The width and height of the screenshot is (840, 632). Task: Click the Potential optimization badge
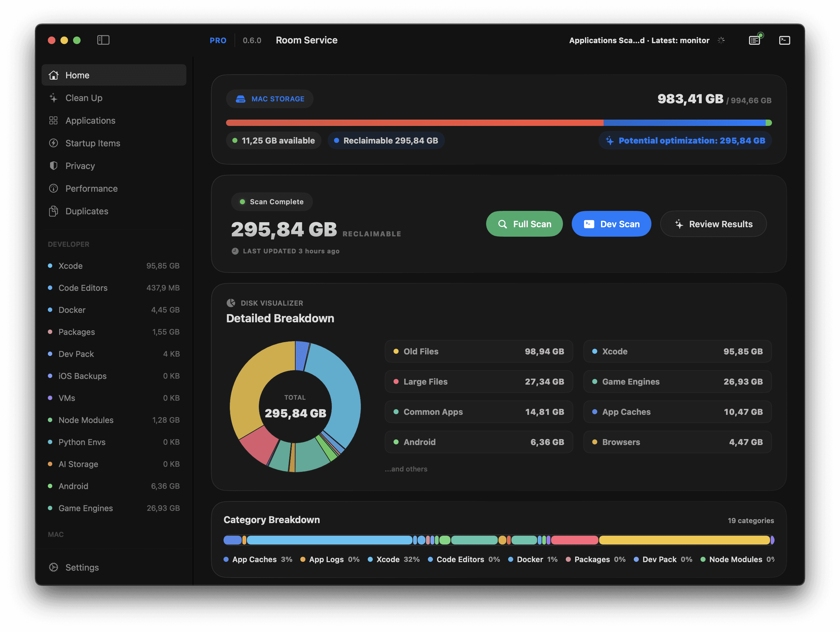tap(685, 140)
